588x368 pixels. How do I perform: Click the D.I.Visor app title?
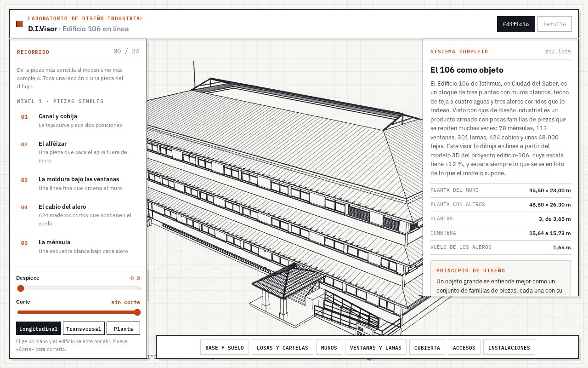point(42,29)
